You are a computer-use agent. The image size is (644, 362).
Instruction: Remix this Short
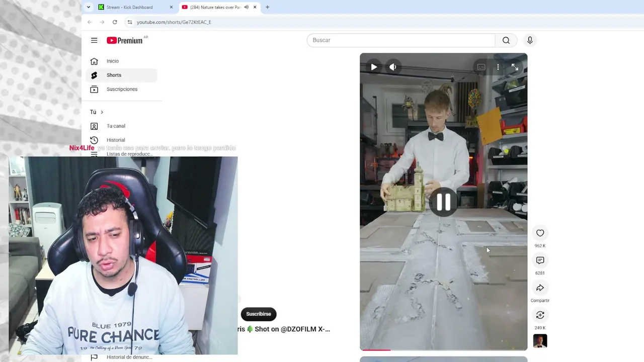click(540, 315)
